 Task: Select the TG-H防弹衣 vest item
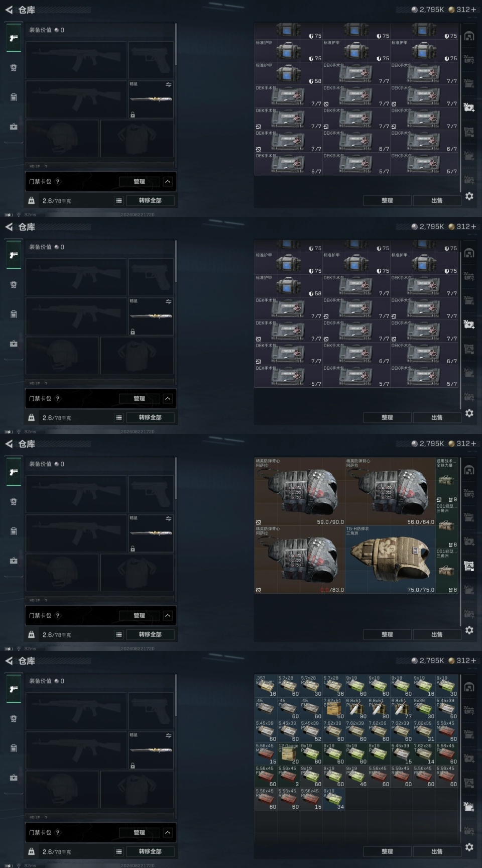click(390, 559)
